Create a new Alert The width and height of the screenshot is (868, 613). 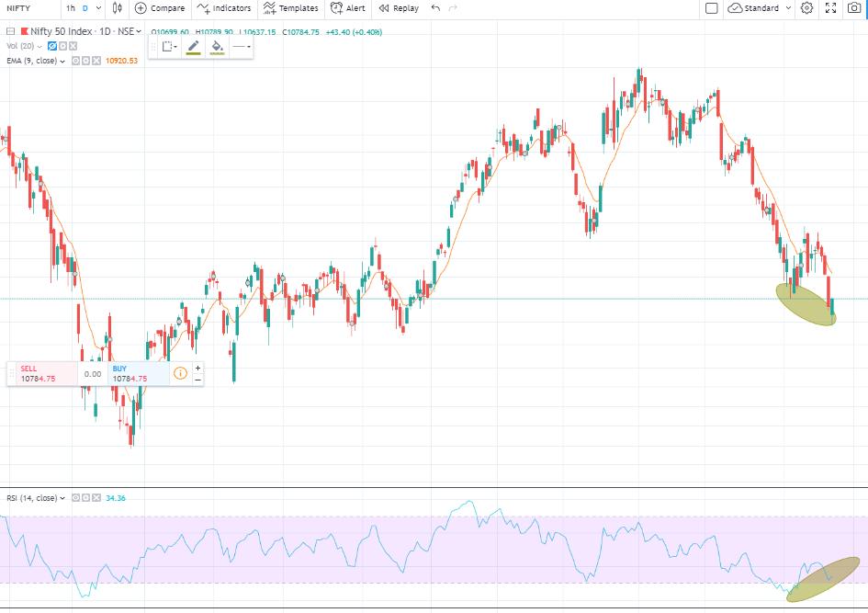[x=347, y=7]
